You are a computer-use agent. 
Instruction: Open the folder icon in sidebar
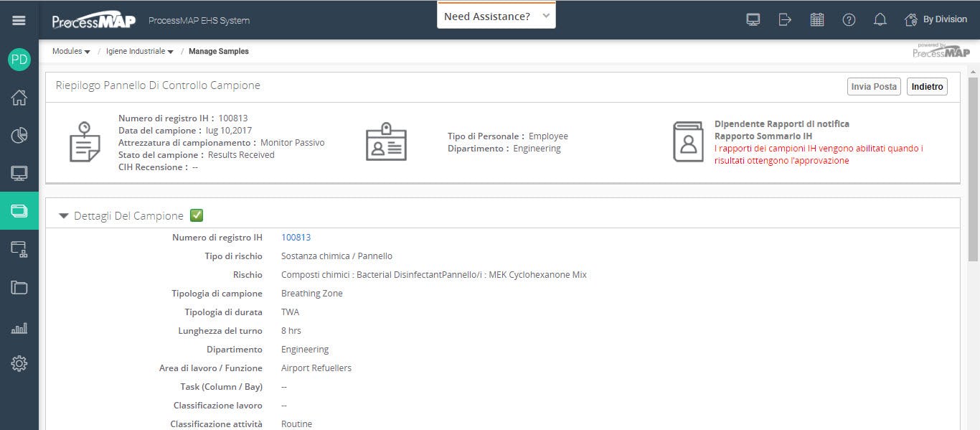point(19,287)
